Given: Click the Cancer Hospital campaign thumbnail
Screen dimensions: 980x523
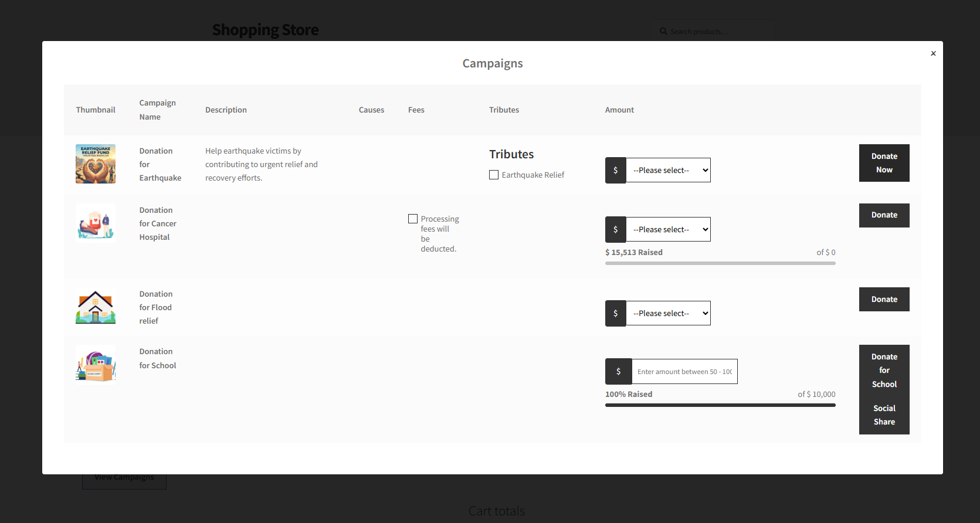Looking at the screenshot, I should 96,223.
